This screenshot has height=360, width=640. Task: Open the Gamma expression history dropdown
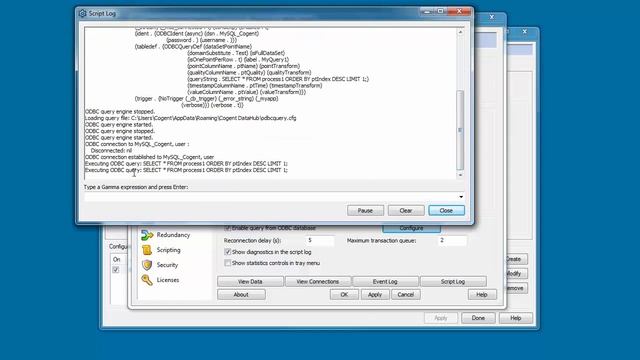pyautogui.click(x=461, y=197)
